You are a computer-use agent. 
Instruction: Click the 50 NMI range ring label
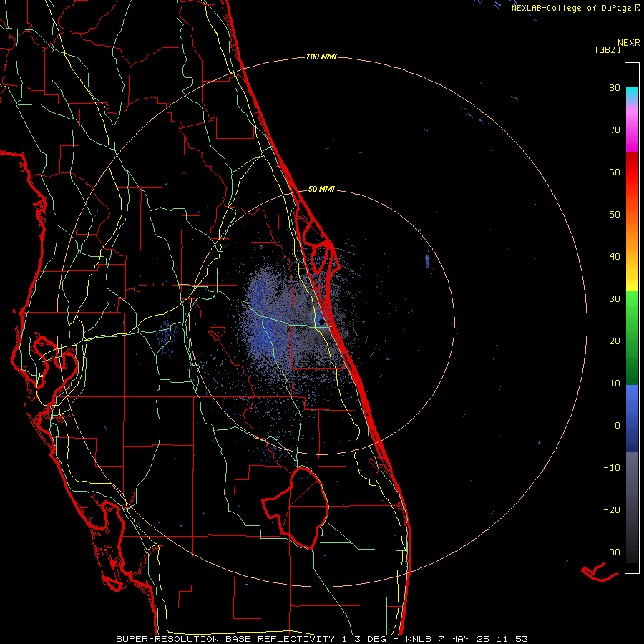coord(321,189)
